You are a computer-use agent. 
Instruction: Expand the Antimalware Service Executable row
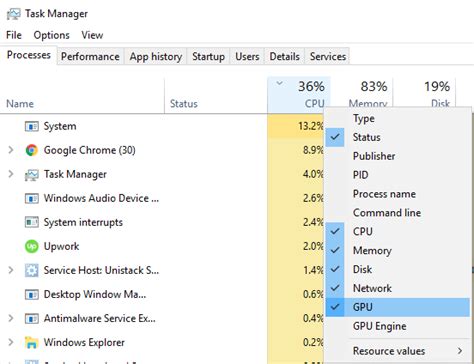[11, 318]
